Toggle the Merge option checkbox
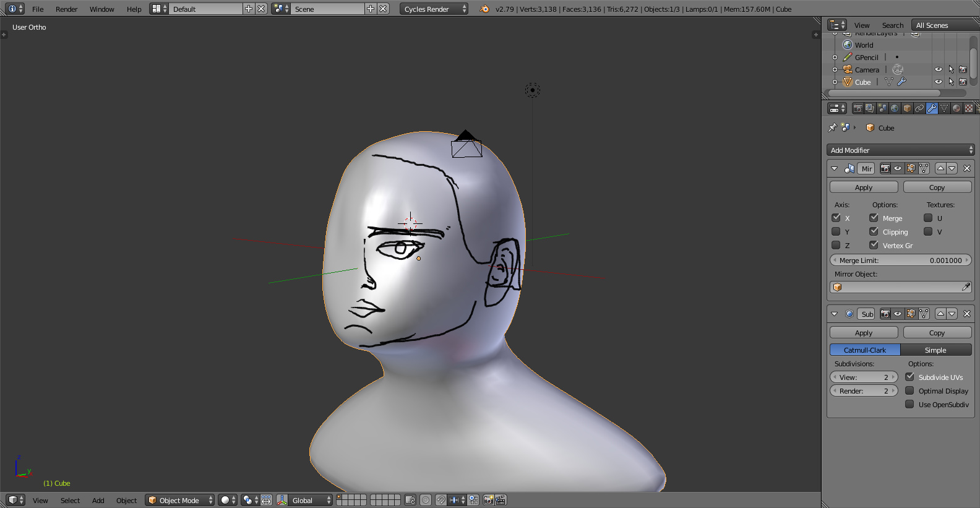980x508 pixels. 874,218
